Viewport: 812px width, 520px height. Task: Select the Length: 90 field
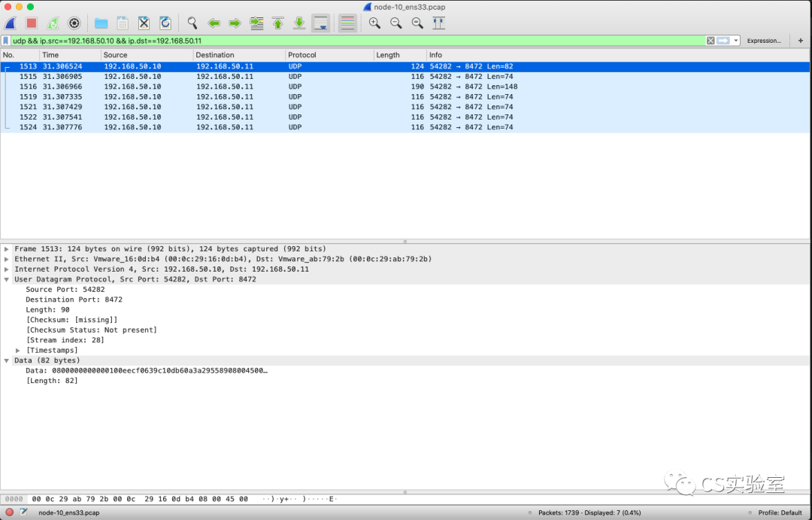click(x=47, y=309)
